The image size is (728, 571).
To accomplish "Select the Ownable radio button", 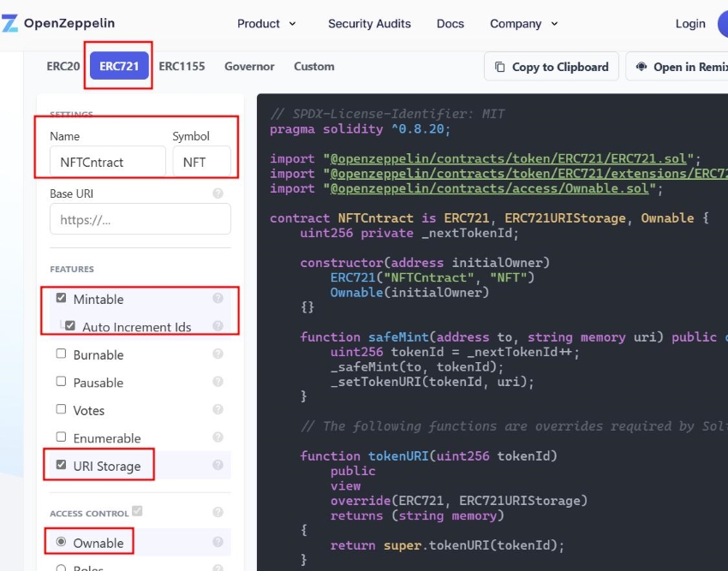I will pyautogui.click(x=61, y=542).
